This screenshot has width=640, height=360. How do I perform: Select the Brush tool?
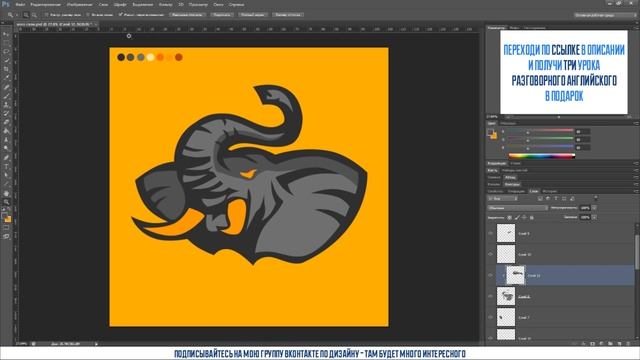point(6,96)
